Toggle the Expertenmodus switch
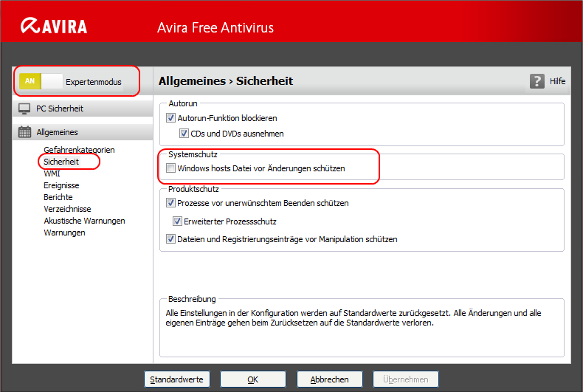 pos(41,82)
